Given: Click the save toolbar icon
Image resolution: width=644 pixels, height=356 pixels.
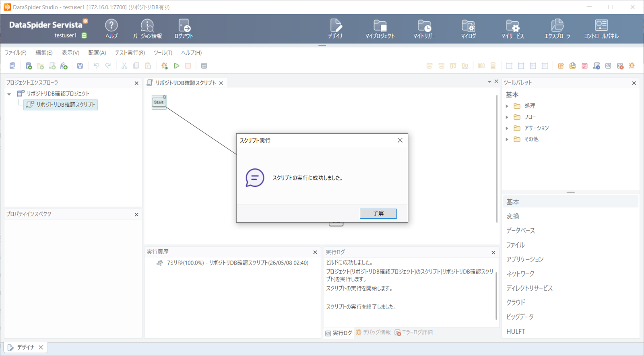Looking at the screenshot, I should click(x=80, y=66).
